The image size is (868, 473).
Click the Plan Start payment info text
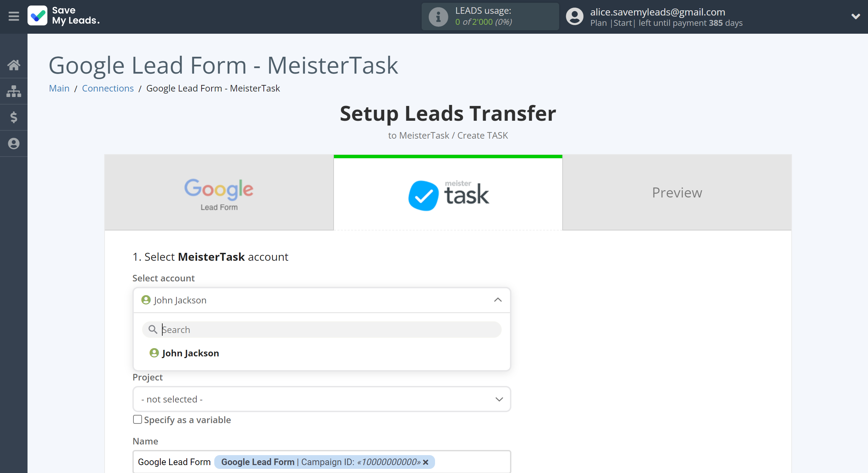(666, 23)
